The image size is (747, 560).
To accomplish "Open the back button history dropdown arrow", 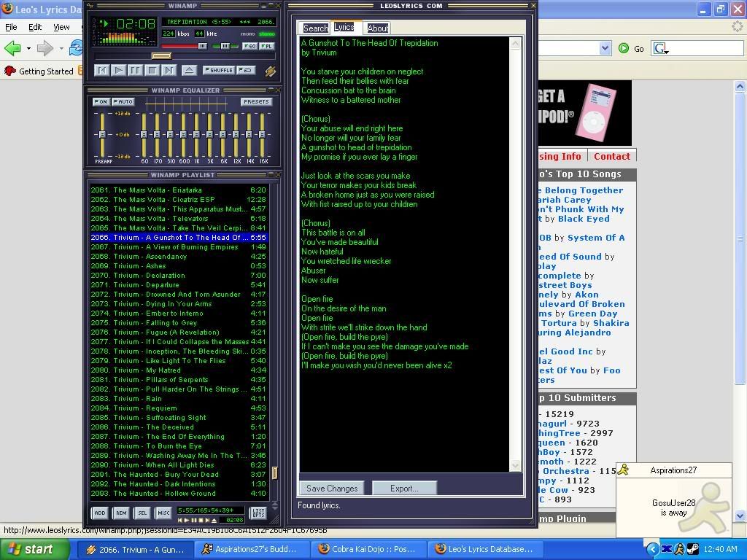I will [x=28, y=48].
